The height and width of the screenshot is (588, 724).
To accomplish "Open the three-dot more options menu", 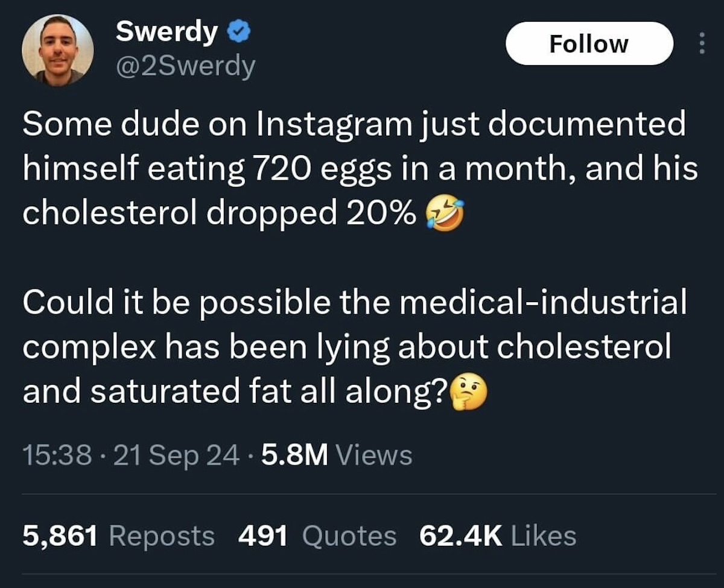I will (701, 43).
